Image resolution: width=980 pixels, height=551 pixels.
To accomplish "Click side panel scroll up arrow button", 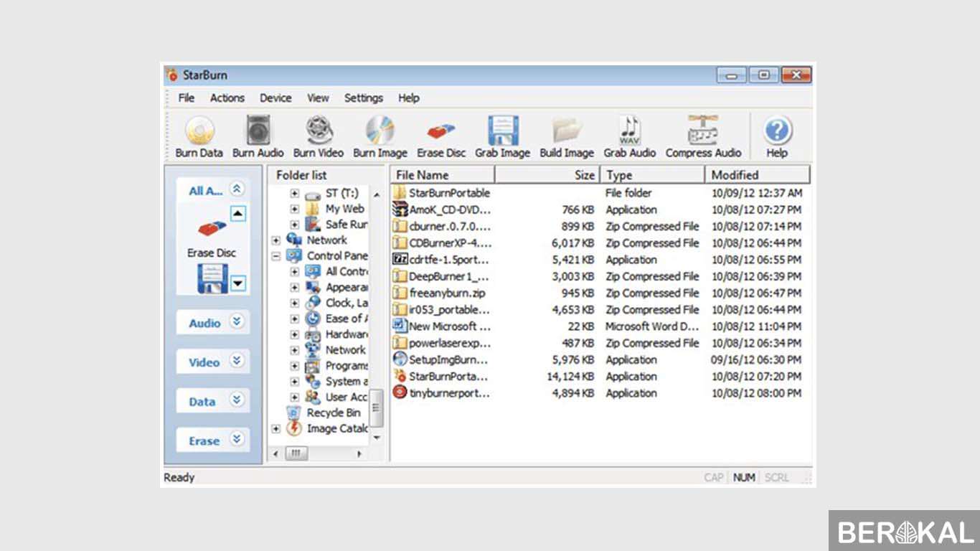I will pyautogui.click(x=238, y=213).
